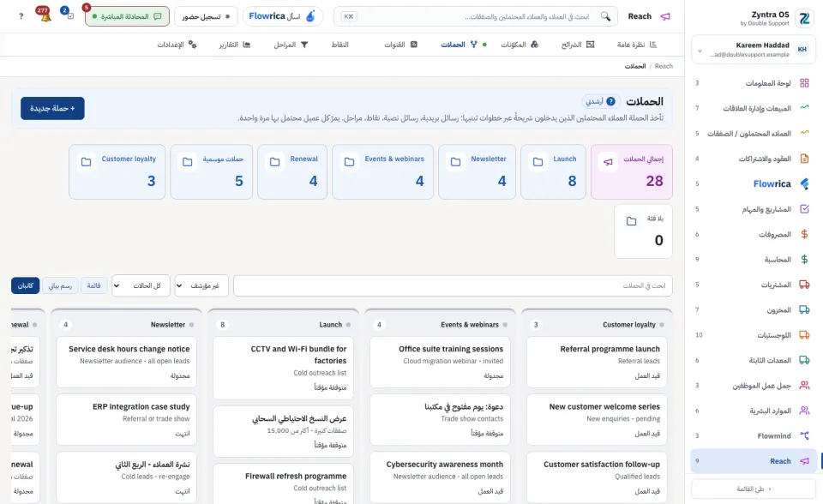Viewport: 823px width, 504px height.
Task: Open المبيعات وإدارة العلاقات in sidebar
Action: [x=752, y=108]
